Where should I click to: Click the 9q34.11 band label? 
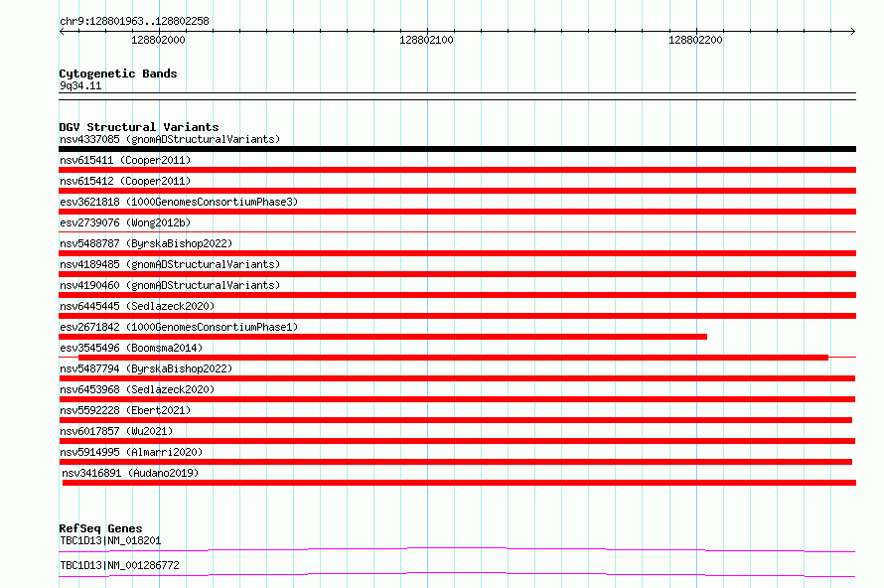click(80, 85)
